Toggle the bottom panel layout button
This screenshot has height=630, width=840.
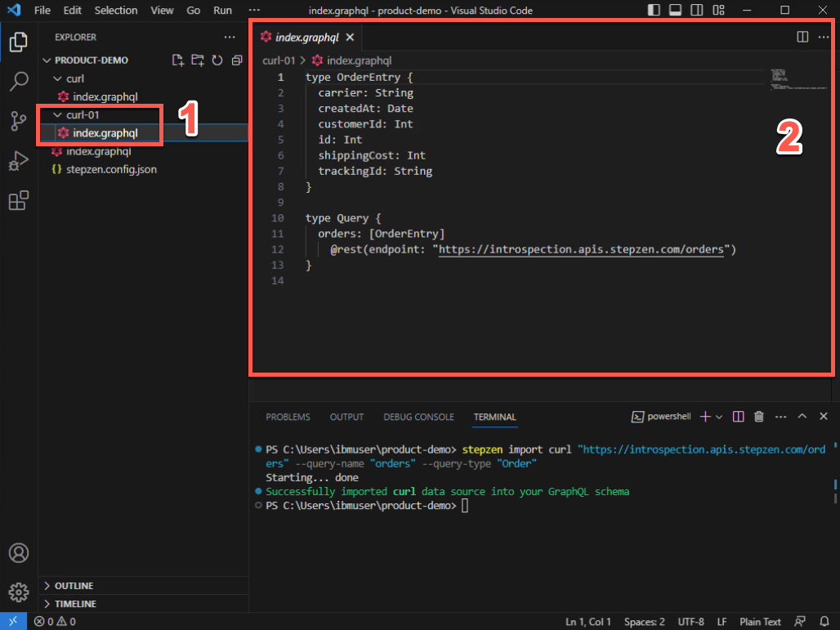click(675, 11)
